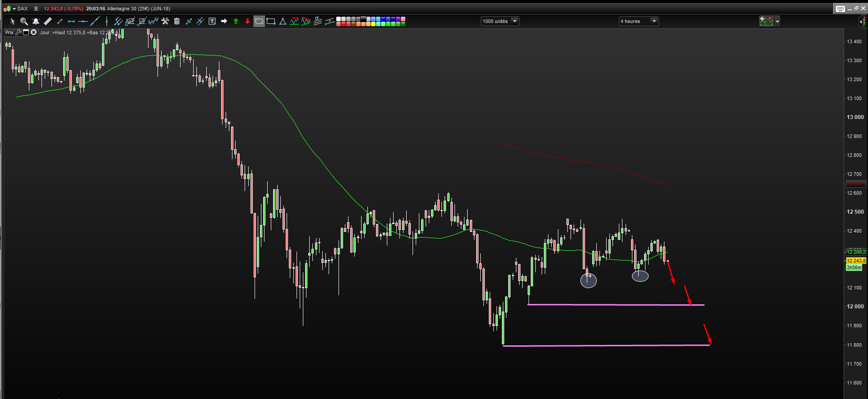Select the parallel channel lines tool
868x399 pixels.
(x=118, y=21)
